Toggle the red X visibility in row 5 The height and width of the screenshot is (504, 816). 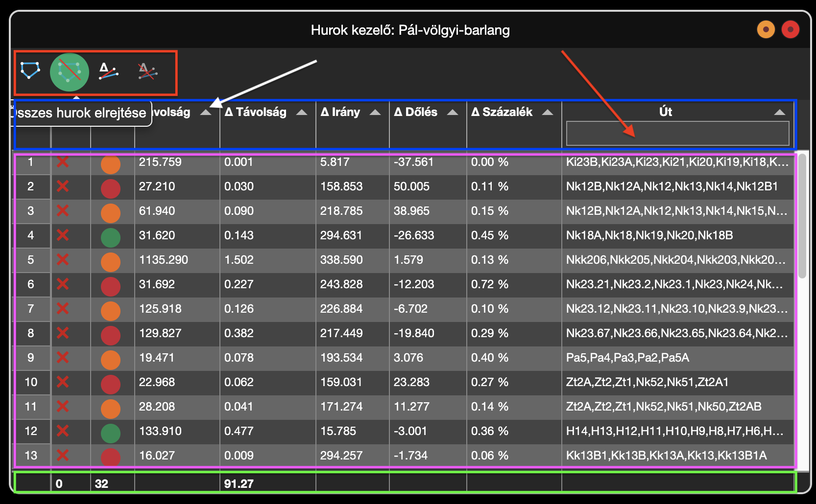point(63,260)
